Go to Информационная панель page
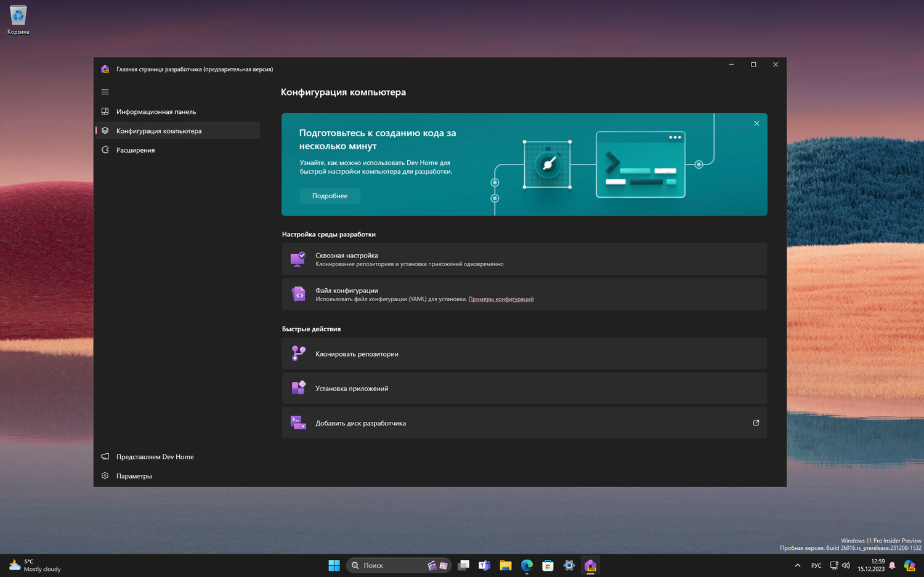The width and height of the screenshot is (924, 577). pyautogui.click(x=177, y=111)
